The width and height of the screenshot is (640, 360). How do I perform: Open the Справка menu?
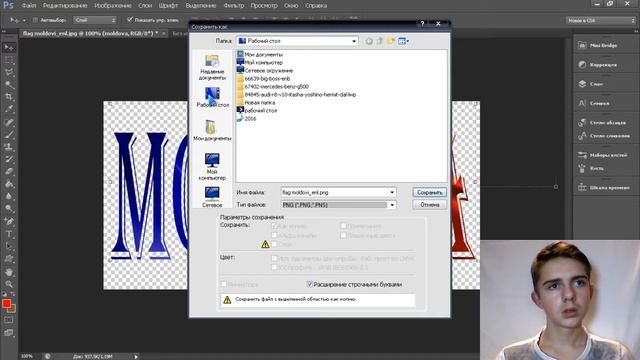316,6
